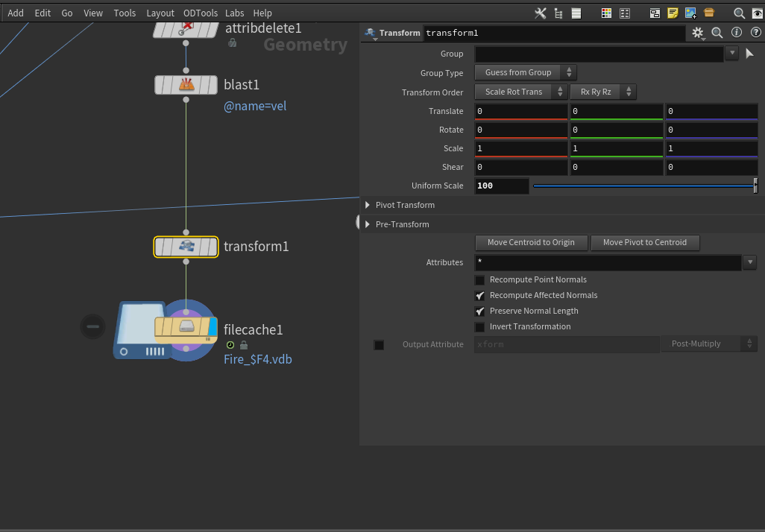This screenshot has width=765, height=532.
Task: Toggle the display options eye icon
Action: pyautogui.click(x=758, y=13)
